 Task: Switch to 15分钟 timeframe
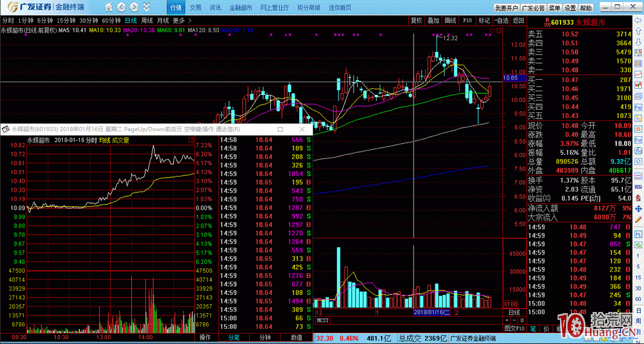66,20
